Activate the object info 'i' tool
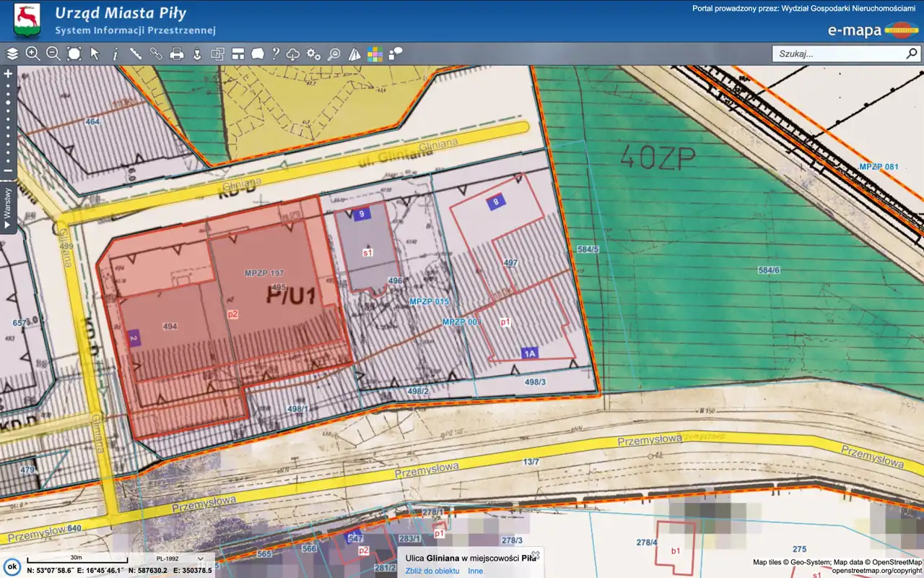 [115, 53]
